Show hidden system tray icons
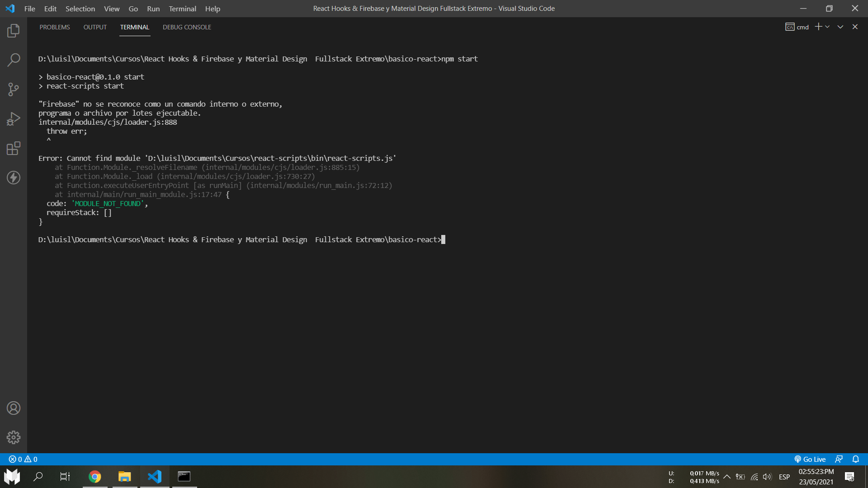 pyautogui.click(x=727, y=477)
